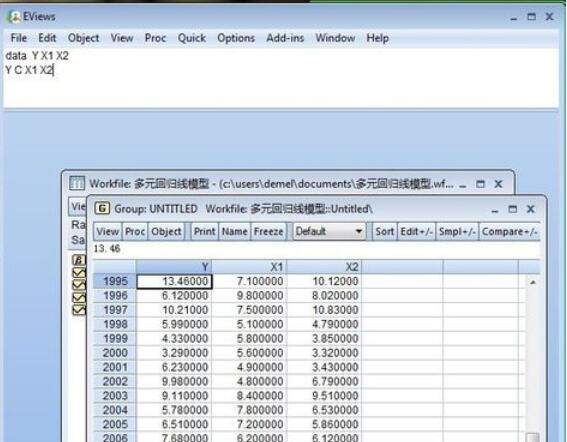The width and height of the screenshot is (567, 442).
Task: Click the Freeze button in group toolbar
Action: tap(268, 231)
